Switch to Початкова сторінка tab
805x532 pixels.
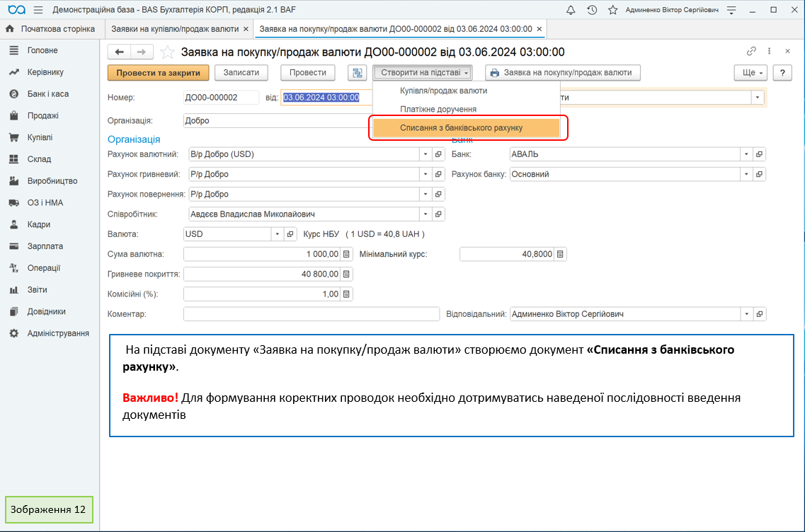click(52, 29)
